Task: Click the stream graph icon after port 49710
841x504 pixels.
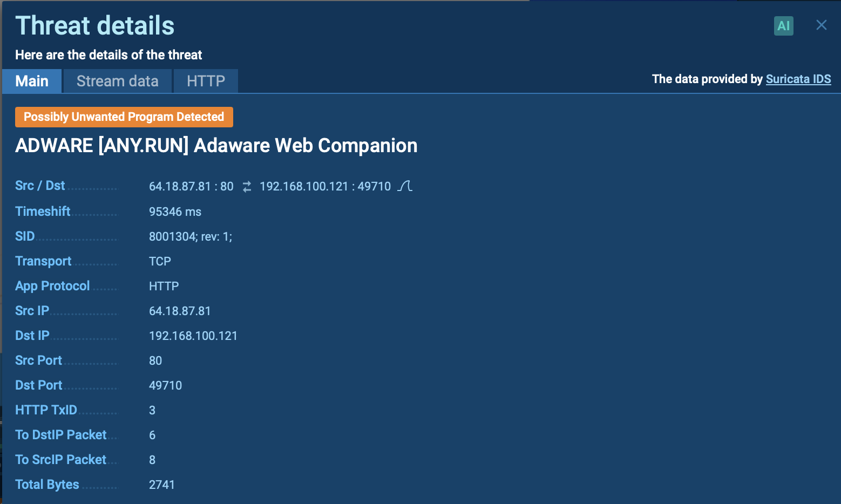Action: click(405, 186)
